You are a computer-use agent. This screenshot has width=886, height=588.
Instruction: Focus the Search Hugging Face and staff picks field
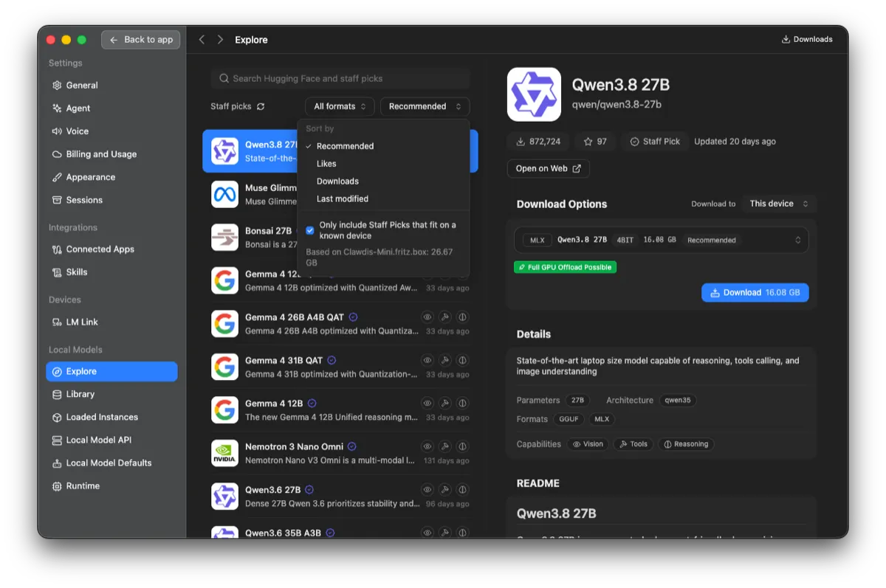pos(340,78)
